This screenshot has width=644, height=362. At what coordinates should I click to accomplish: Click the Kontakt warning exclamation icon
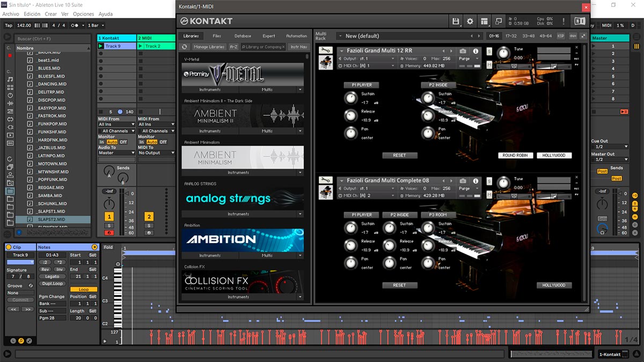pos(563,21)
